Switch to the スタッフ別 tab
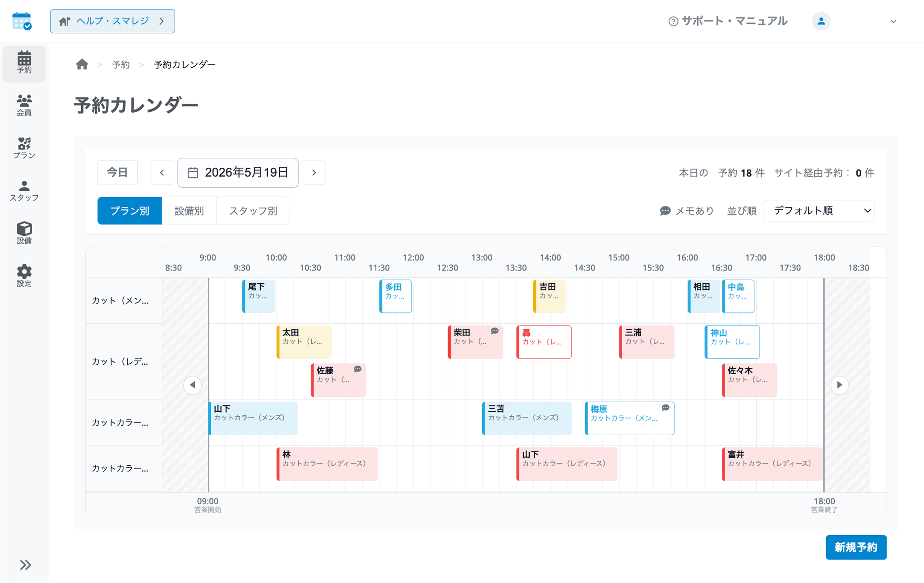 253,211
